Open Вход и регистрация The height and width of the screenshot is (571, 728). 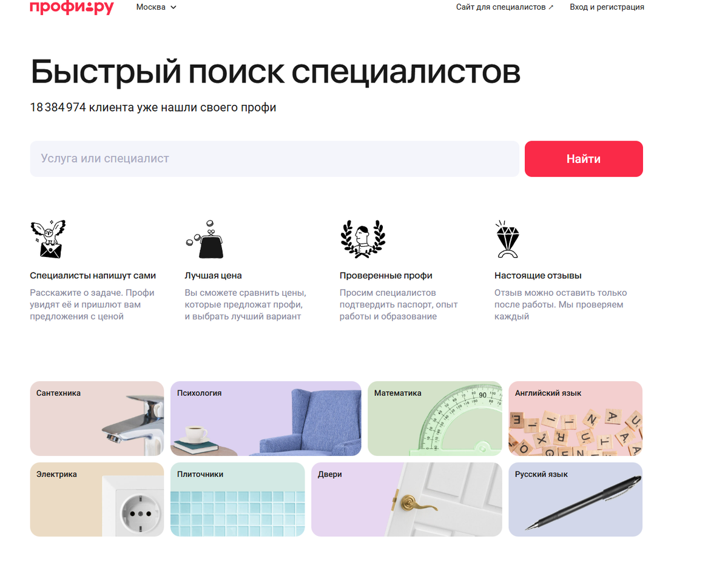click(607, 7)
